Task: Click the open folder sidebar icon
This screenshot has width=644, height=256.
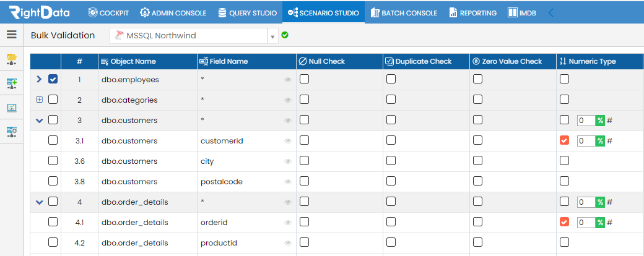Action: tap(12, 59)
